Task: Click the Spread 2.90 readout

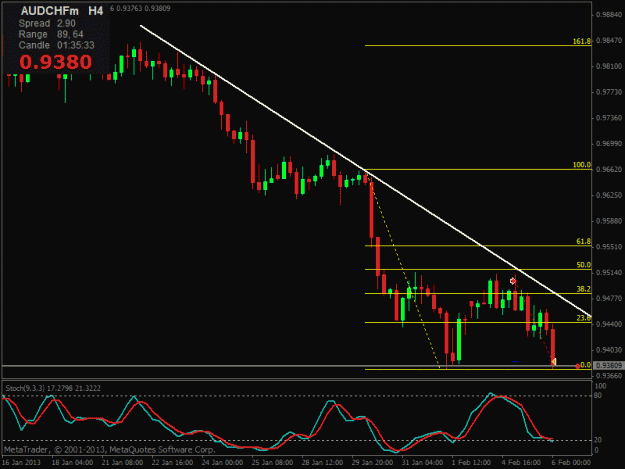Action: (x=47, y=23)
